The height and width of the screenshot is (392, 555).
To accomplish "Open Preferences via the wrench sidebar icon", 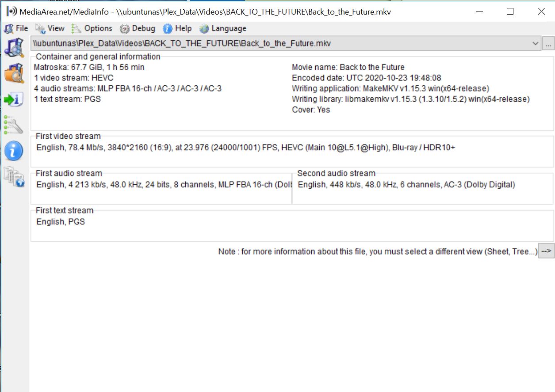I will pos(14,125).
